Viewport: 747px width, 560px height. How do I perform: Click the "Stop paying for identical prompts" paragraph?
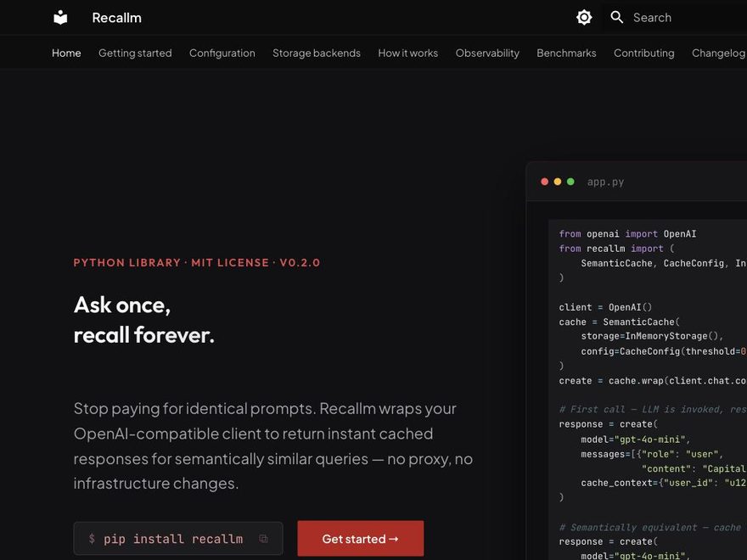tap(273, 445)
